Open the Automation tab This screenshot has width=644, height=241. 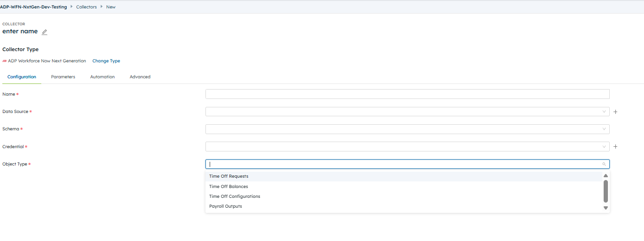(102, 77)
